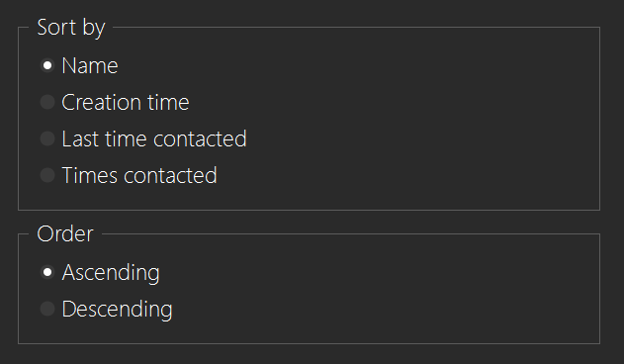
Task: Pick the unselected circle beside Creation time
Action: pyautogui.click(x=47, y=102)
